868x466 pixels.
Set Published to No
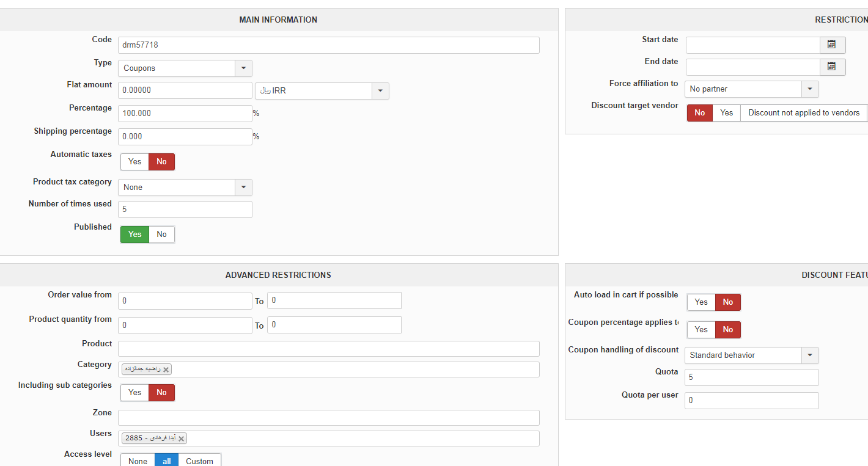tap(161, 235)
